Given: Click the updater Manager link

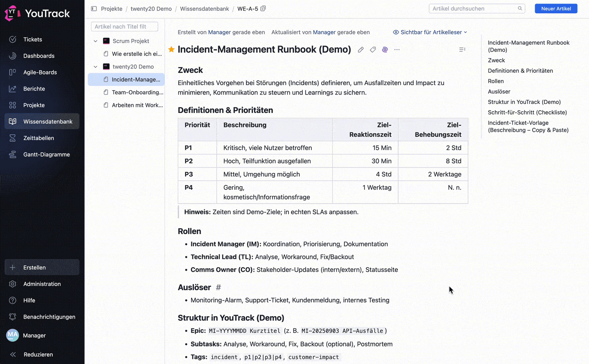Looking at the screenshot, I should [x=324, y=32].
